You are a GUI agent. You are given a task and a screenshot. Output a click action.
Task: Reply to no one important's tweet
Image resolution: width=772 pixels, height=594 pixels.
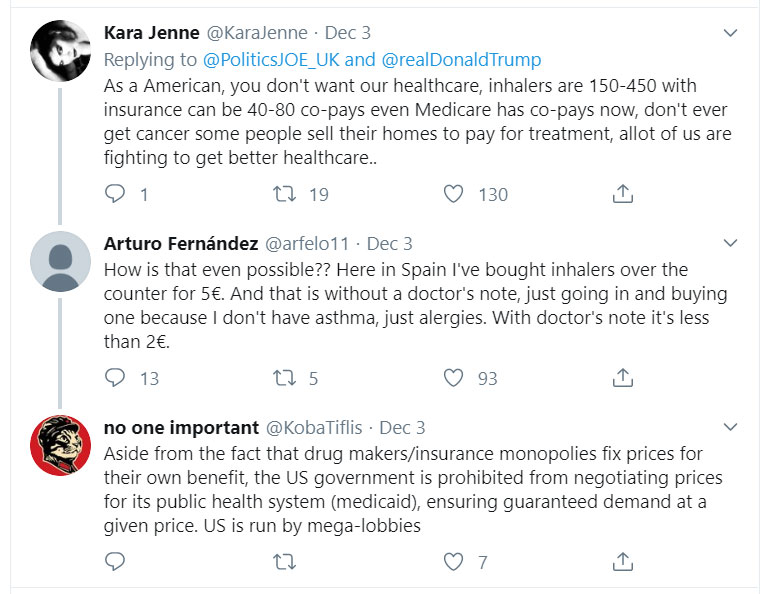pos(115,562)
